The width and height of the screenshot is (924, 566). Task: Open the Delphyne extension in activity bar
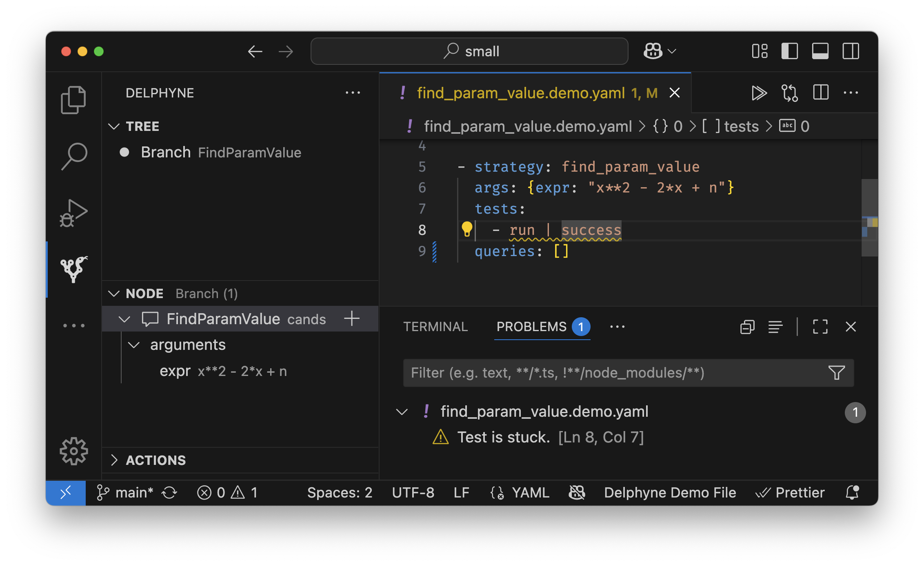click(x=73, y=269)
